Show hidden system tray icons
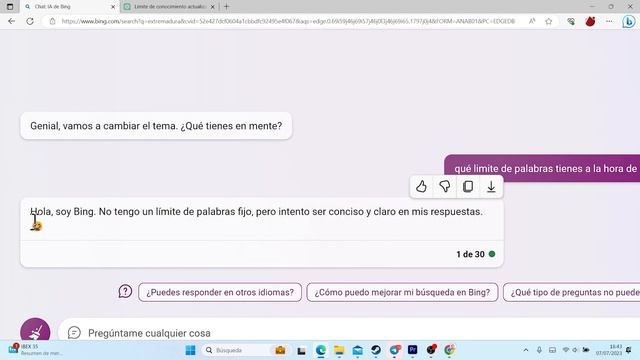640x360 pixels. coord(526,350)
